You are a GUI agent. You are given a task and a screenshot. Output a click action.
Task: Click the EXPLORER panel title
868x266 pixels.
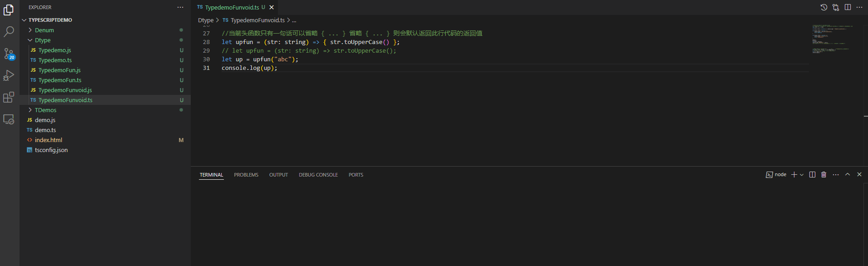40,7
